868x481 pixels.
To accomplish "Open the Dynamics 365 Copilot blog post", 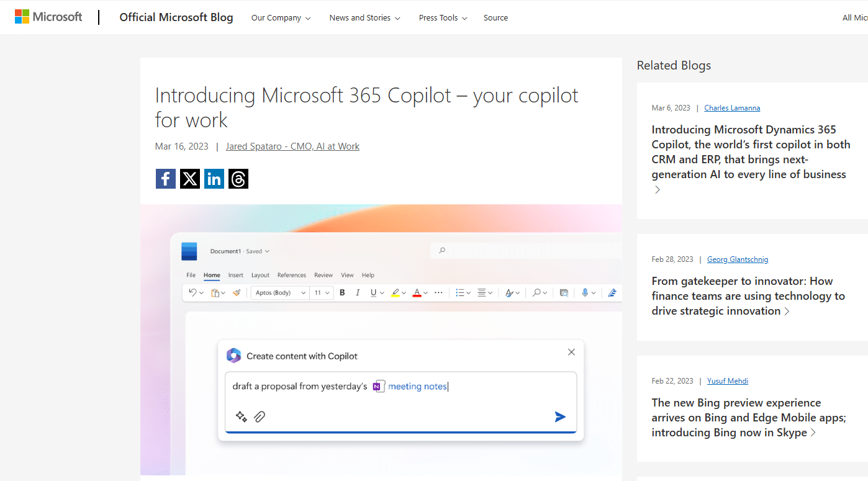I will [x=750, y=152].
